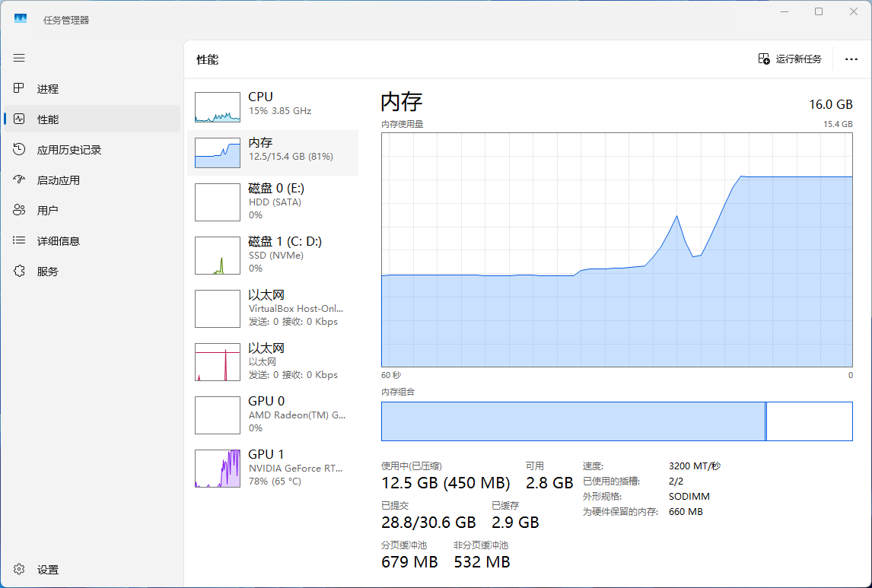Image resolution: width=872 pixels, height=588 pixels.
Task: Select the CPU performance graph thumbnail
Action: click(x=218, y=107)
